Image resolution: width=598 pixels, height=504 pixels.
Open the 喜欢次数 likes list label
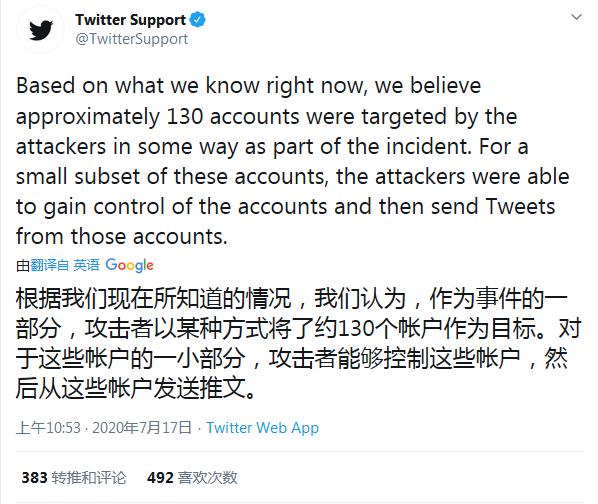(207, 478)
